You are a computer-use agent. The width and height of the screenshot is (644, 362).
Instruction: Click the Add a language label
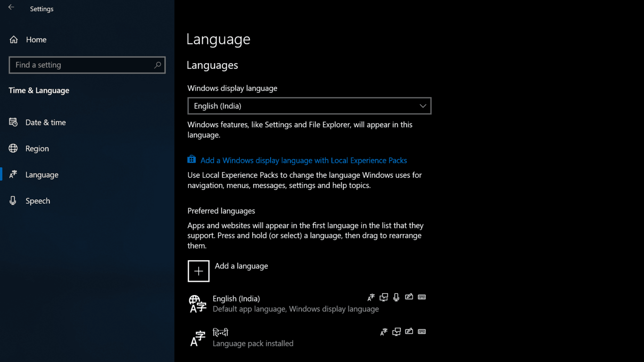tap(241, 266)
